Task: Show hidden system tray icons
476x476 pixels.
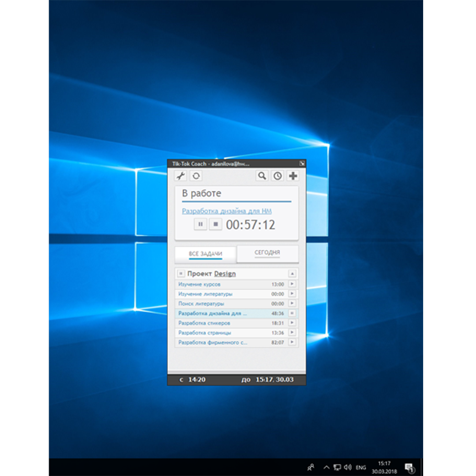Action: [327, 467]
